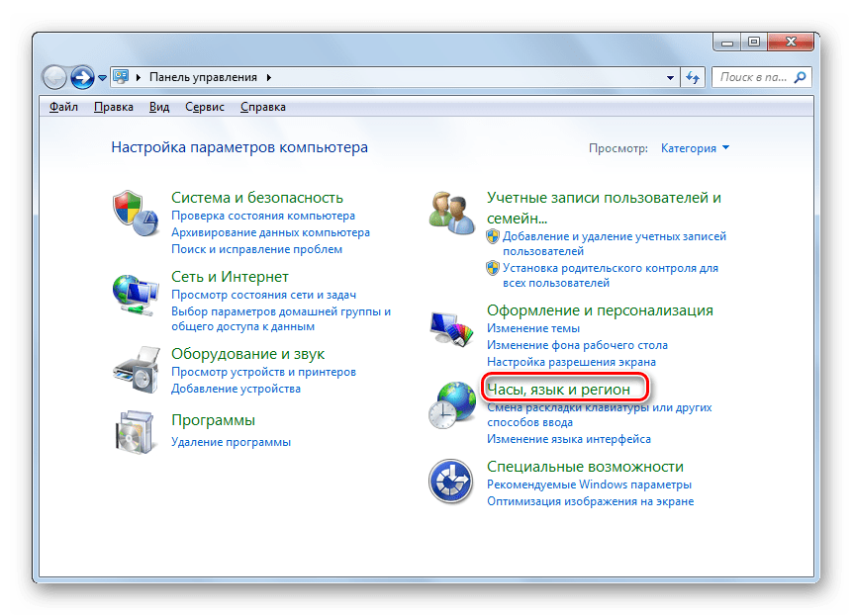Click the search magnifier icon

[801, 77]
